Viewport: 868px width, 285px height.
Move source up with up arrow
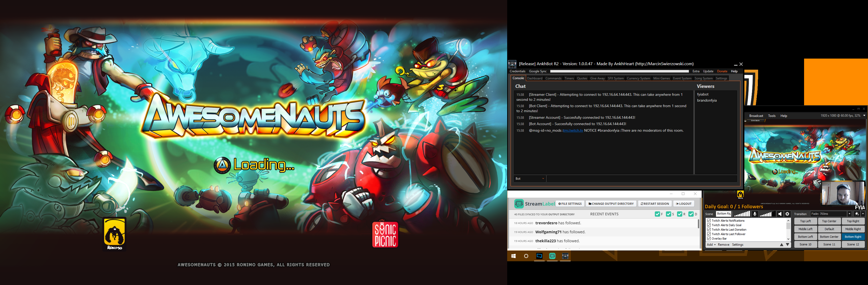point(781,245)
